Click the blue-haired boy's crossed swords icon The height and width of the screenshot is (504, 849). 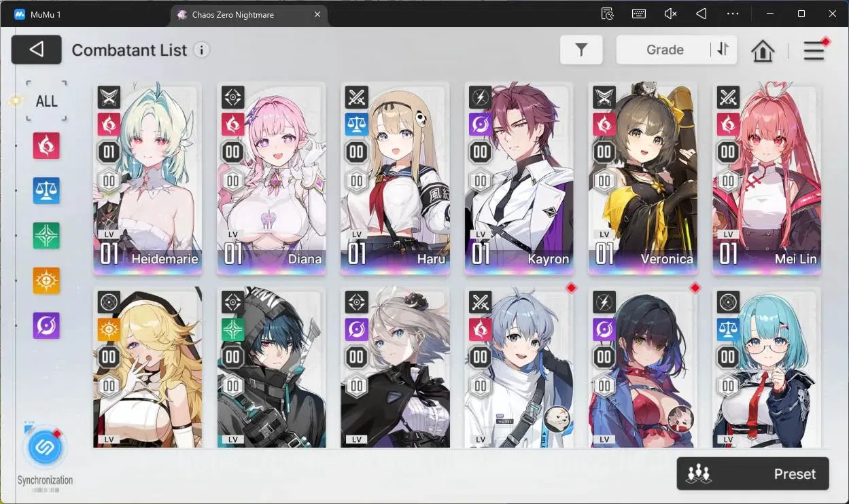click(x=481, y=303)
